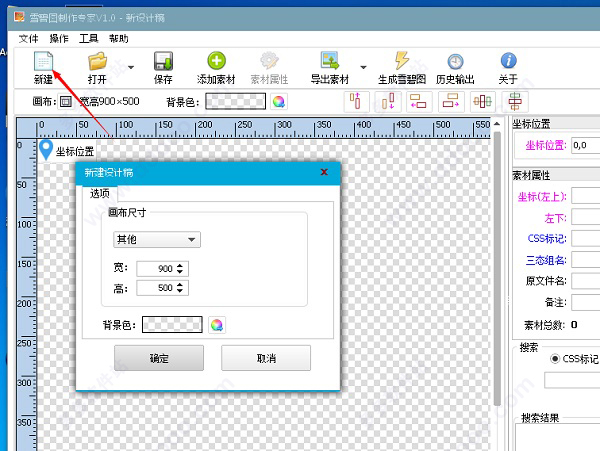Click the 高 height input field

156,288
